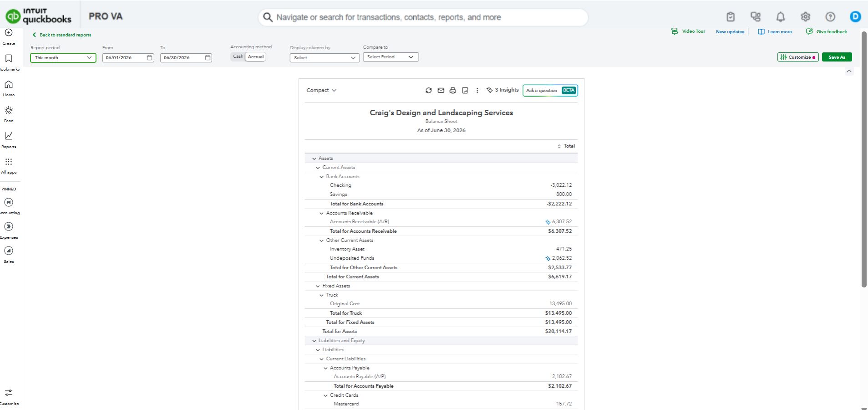
Task: Expand the Compact view dropdown
Action: pos(321,90)
